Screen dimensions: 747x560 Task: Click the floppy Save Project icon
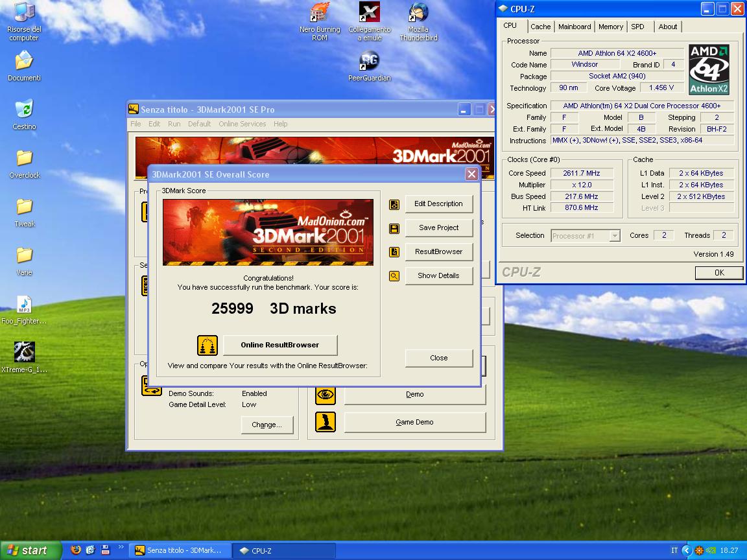(394, 229)
